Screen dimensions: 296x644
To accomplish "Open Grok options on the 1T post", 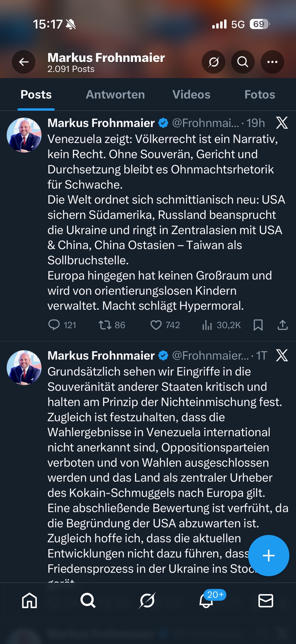I will click(282, 355).
